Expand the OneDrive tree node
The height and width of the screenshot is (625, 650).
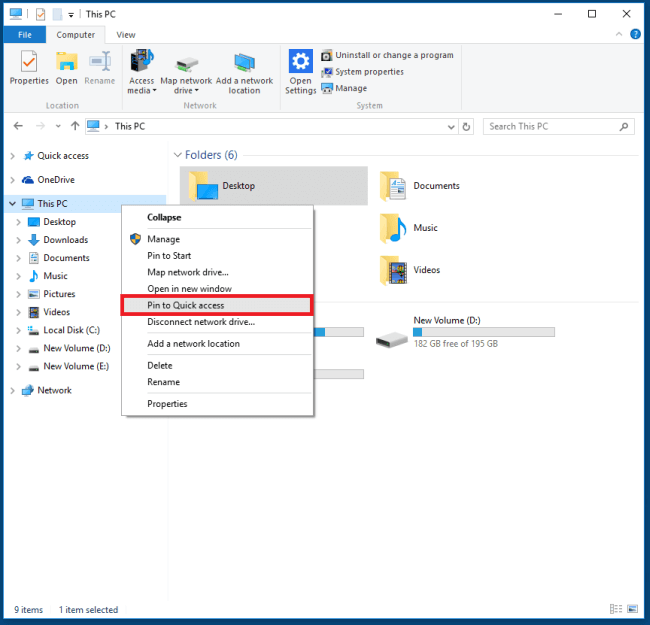[x=12, y=180]
